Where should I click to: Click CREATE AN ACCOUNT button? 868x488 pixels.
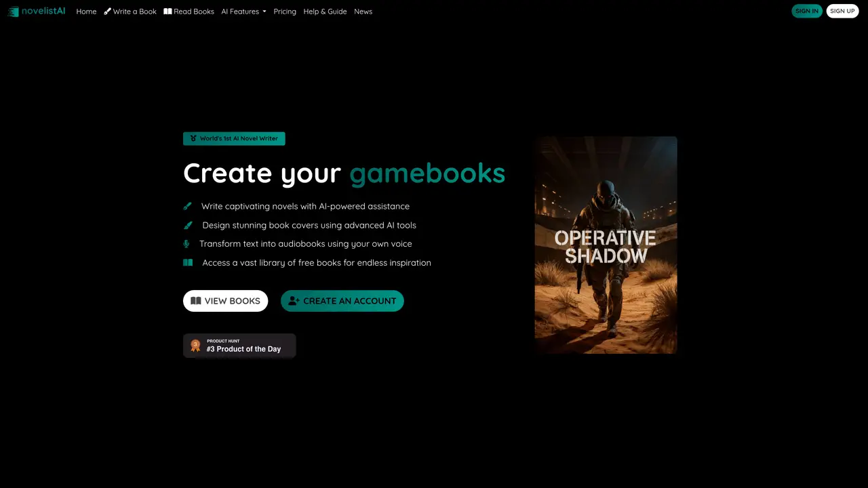(342, 301)
